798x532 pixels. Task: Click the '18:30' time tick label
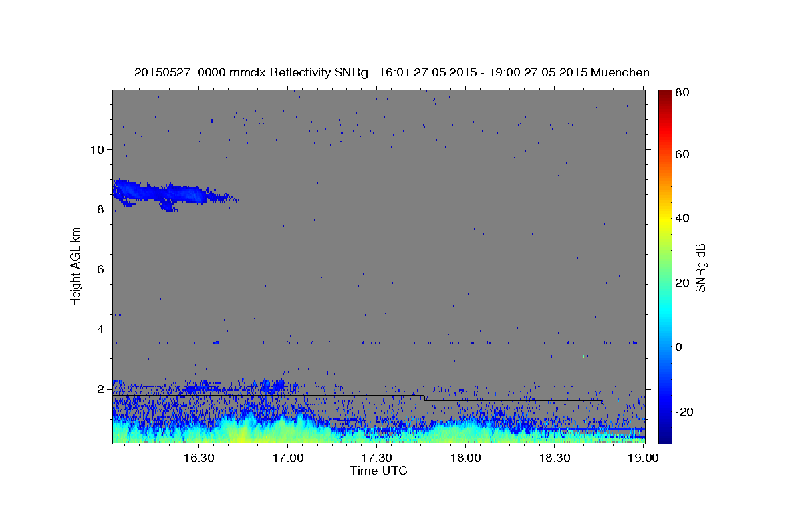[x=554, y=458]
